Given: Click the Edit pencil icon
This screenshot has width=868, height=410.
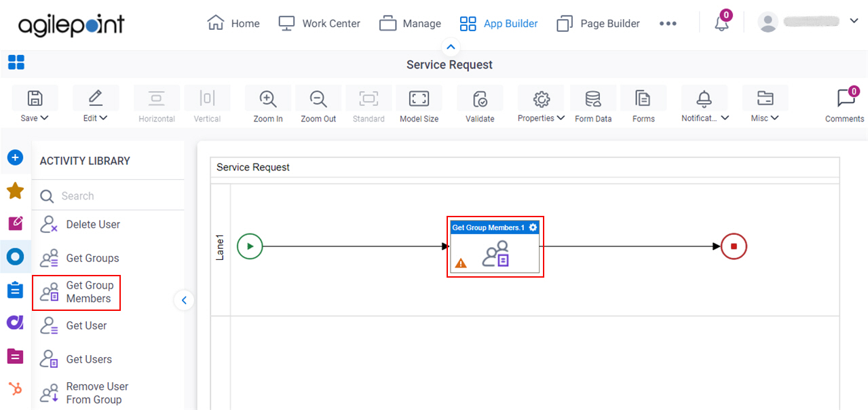Looking at the screenshot, I should [96, 98].
